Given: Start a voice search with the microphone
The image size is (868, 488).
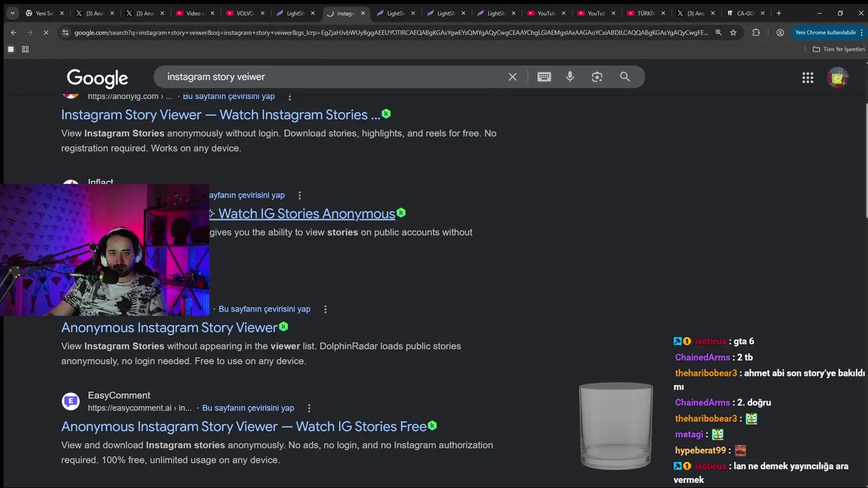Looking at the screenshot, I should pos(570,77).
